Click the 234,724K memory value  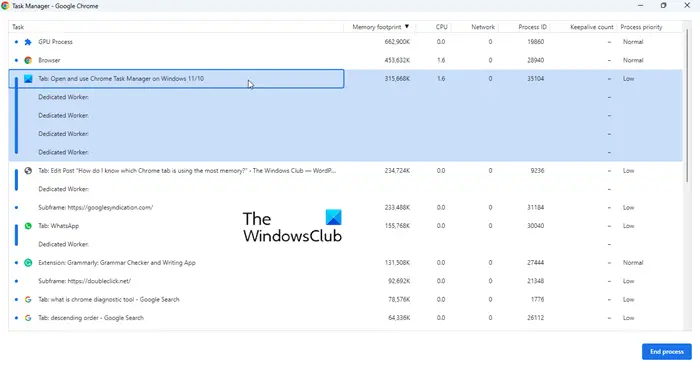click(x=397, y=171)
